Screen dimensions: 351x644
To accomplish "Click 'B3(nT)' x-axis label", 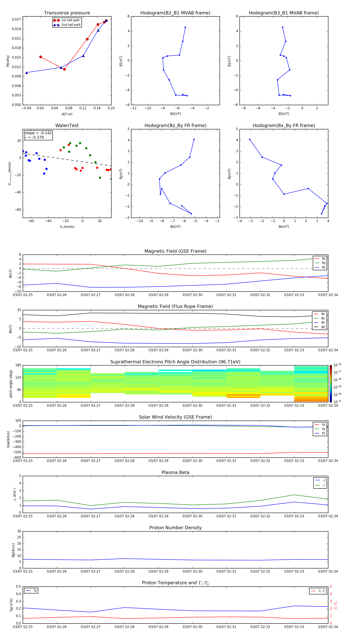I will pyautogui.click(x=284, y=114).
